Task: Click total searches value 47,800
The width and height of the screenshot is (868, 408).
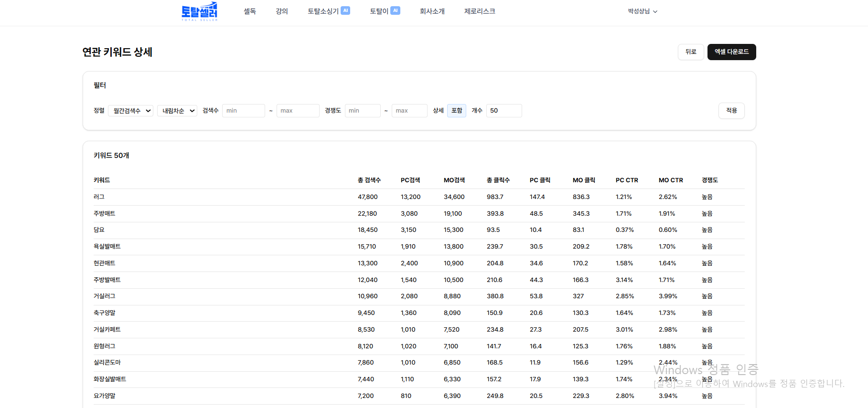Action: (368, 197)
